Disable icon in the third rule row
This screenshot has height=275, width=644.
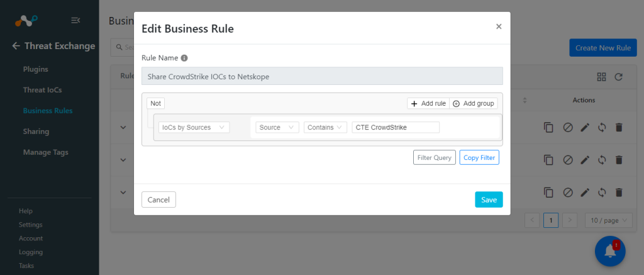(x=568, y=193)
